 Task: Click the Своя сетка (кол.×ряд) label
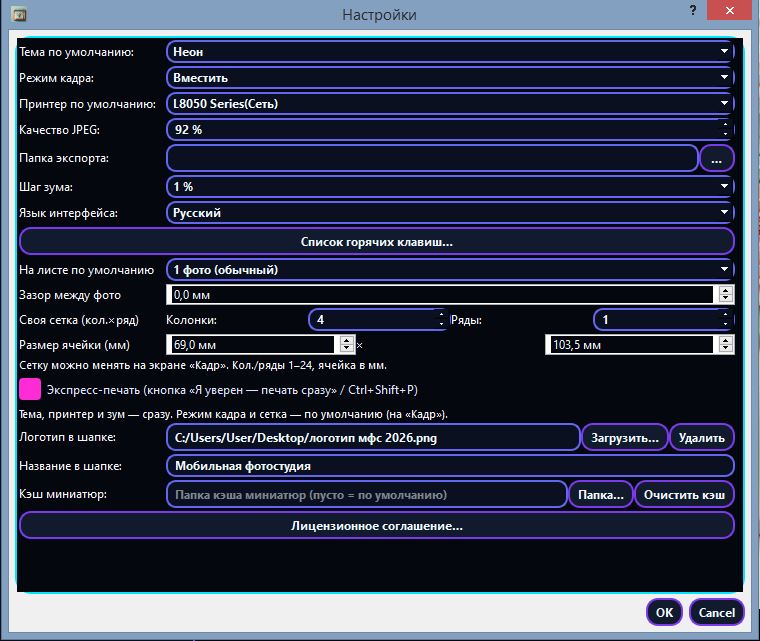click(79, 320)
